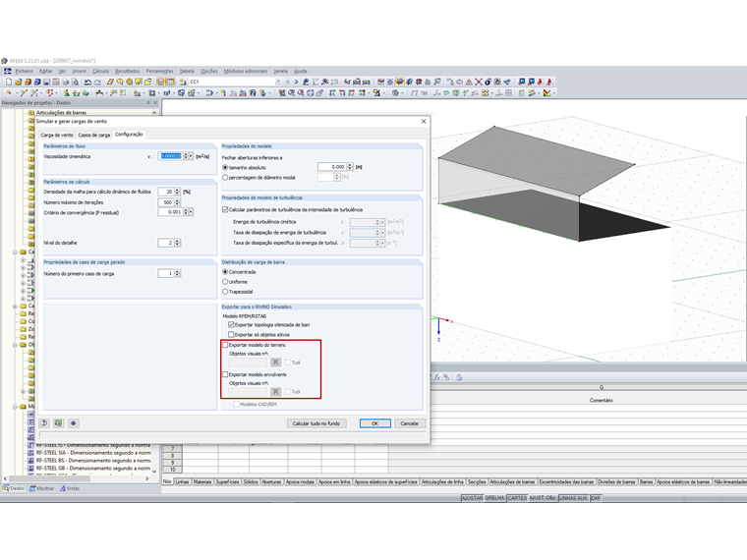The height and width of the screenshot is (560, 747).
Task: Select Trapezoidal load distribution
Action: (225, 292)
